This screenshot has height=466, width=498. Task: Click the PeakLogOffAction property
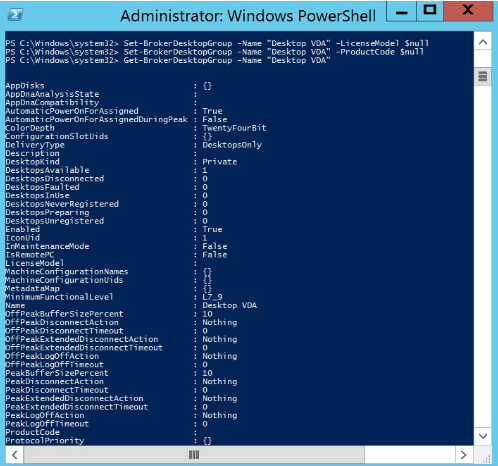click(x=45, y=415)
